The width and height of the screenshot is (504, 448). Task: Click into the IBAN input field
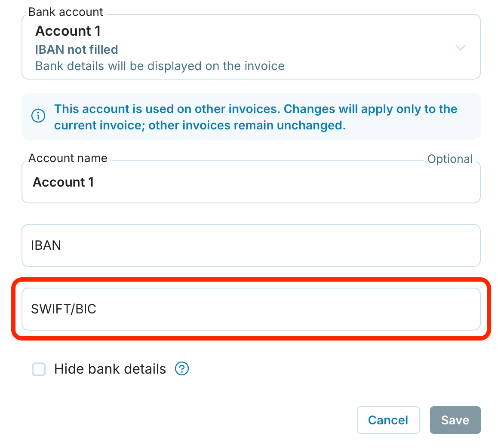[251, 245]
